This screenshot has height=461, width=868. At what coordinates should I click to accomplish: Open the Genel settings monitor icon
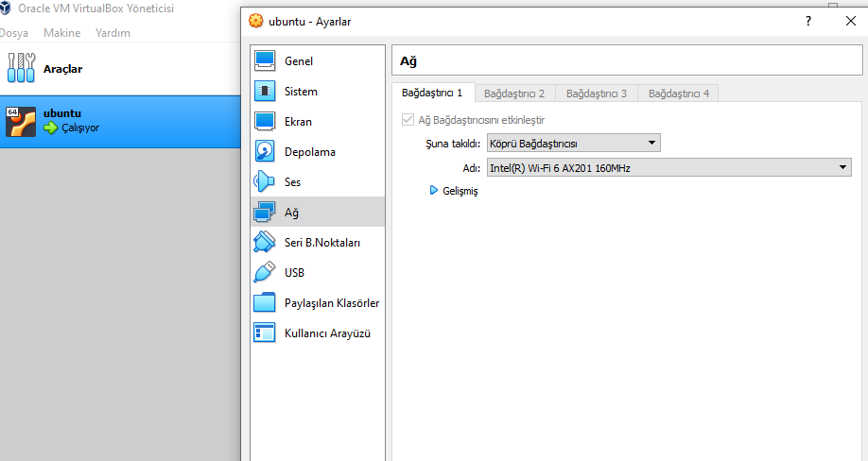click(x=265, y=60)
